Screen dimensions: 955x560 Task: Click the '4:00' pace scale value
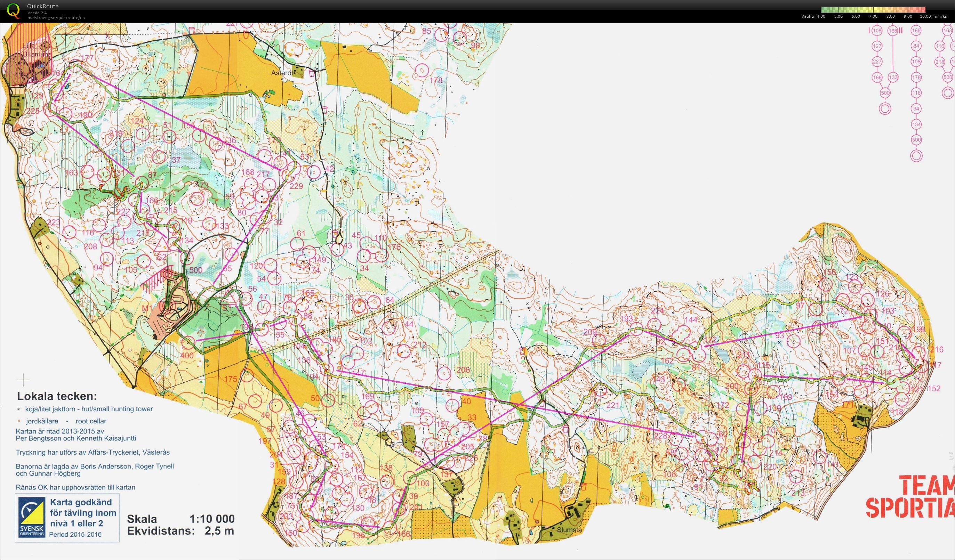[x=821, y=16]
